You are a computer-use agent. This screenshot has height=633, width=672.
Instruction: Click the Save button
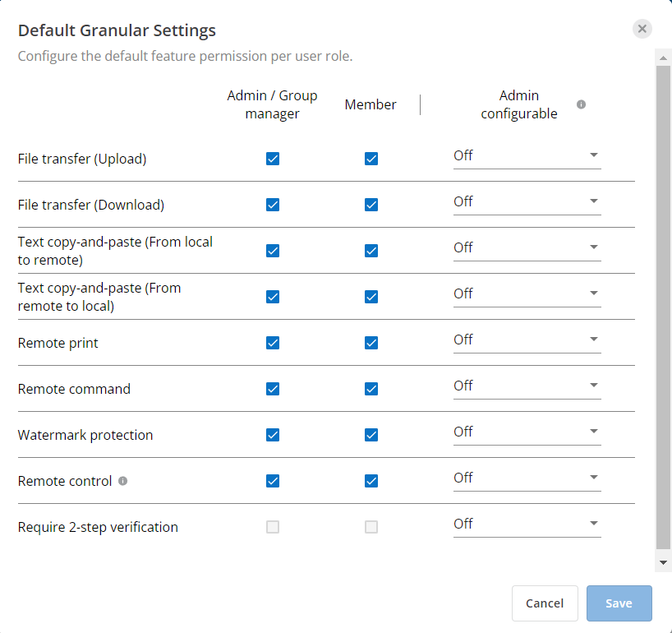(x=619, y=603)
